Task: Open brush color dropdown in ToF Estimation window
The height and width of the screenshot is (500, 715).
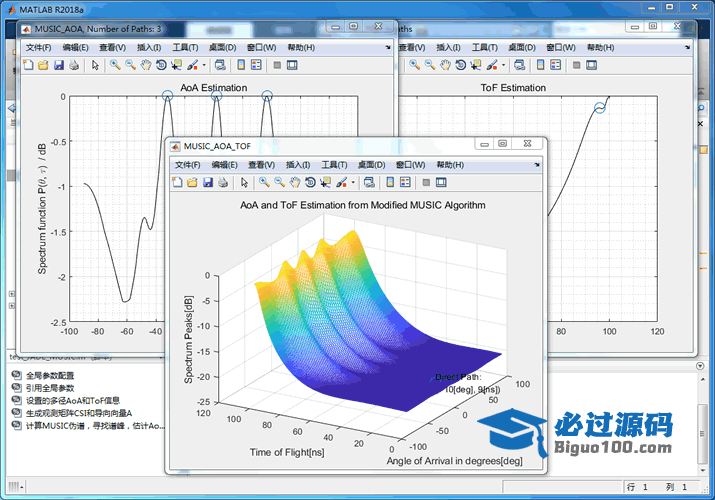Action: click(x=504, y=65)
